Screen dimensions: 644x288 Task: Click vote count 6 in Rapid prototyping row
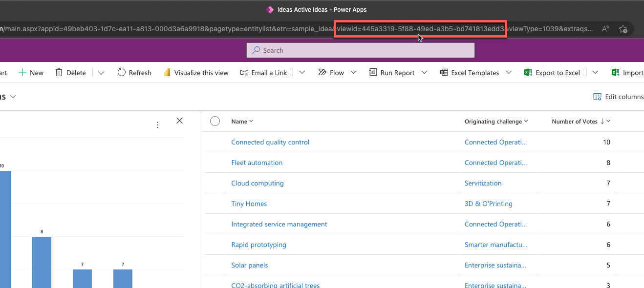(608, 245)
